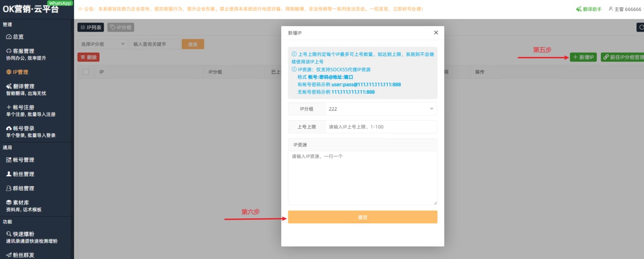Open the 帐号登录 cloud upload icon
Image resolution: width=644 pixels, height=259 pixels.
tap(9, 129)
